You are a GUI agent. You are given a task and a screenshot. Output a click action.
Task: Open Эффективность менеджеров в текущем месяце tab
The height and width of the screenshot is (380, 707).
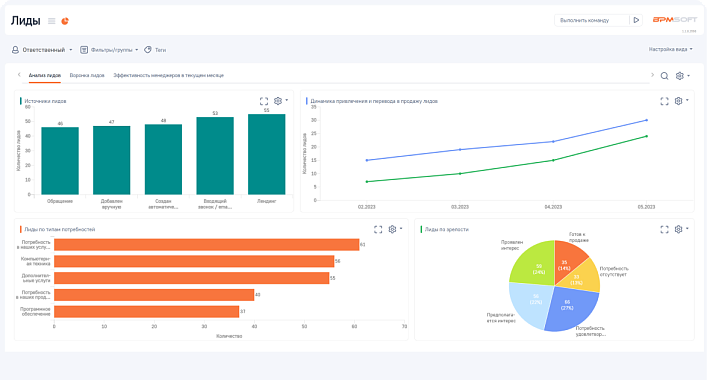click(x=169, y=75)
